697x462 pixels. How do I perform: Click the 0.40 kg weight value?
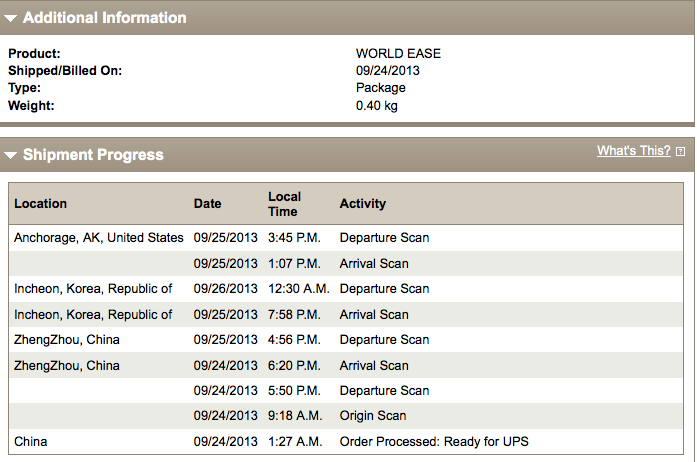tap(377, 106)
